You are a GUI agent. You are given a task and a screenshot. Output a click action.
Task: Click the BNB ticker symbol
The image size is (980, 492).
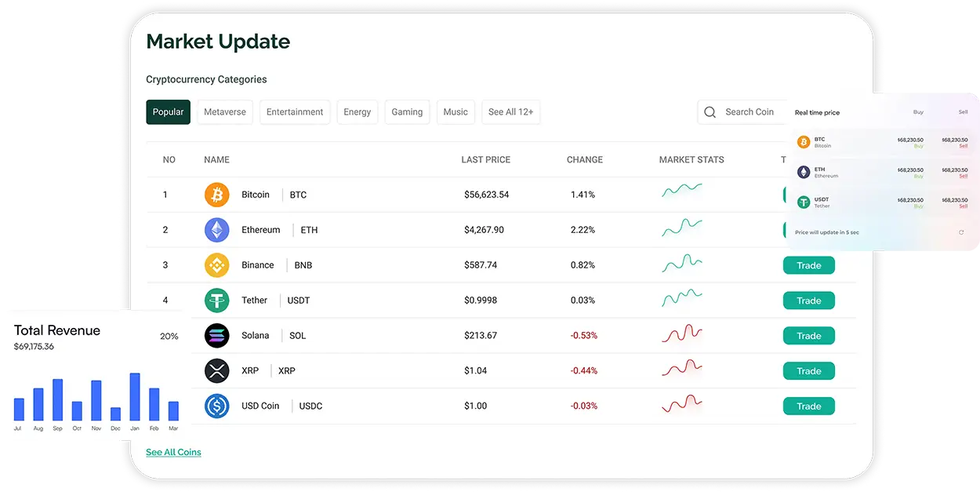click(x=303, y=265)
